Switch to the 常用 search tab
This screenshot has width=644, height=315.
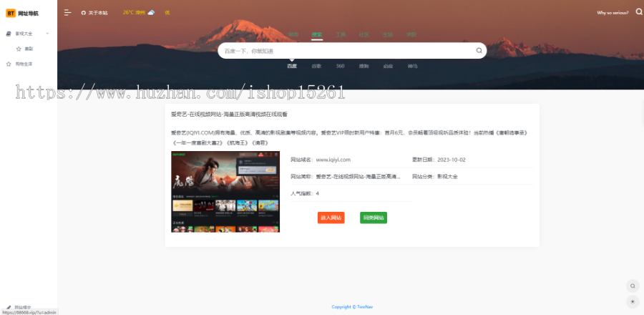(x=293, y=35)
